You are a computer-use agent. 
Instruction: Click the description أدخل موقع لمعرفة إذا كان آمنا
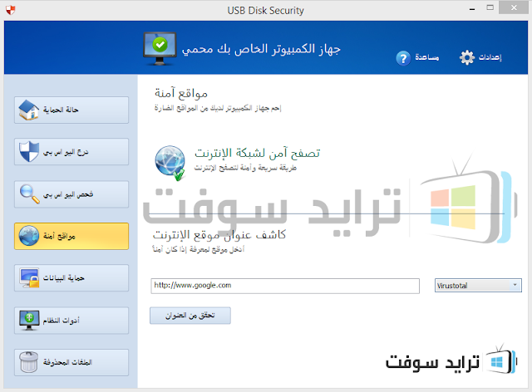click(x=198, y=249)
